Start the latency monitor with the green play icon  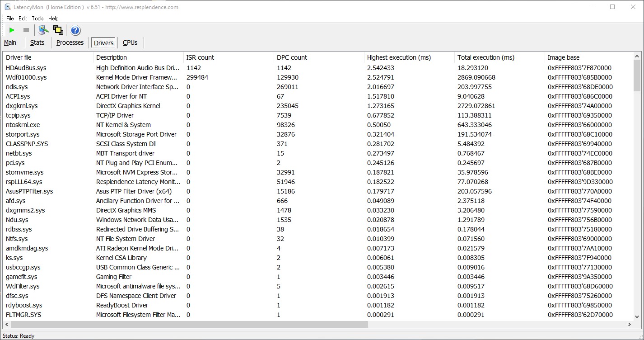(x=12, y=30)
